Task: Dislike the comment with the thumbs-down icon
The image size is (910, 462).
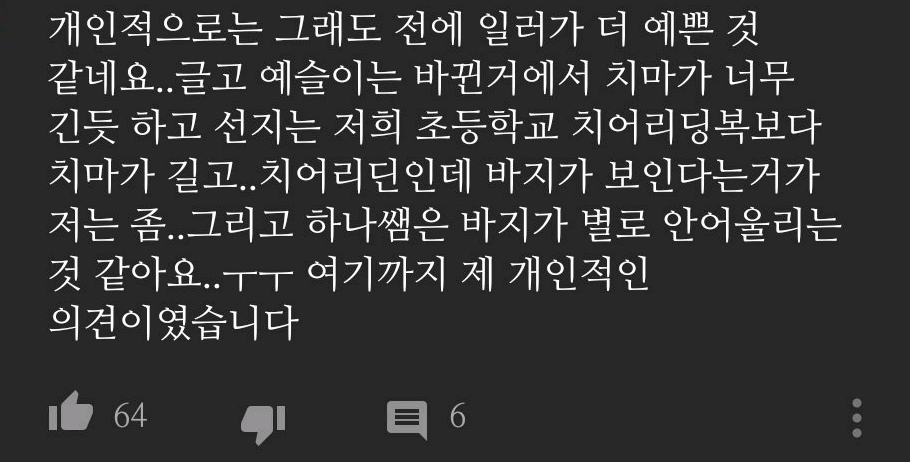Action: [x=263, y=424]
